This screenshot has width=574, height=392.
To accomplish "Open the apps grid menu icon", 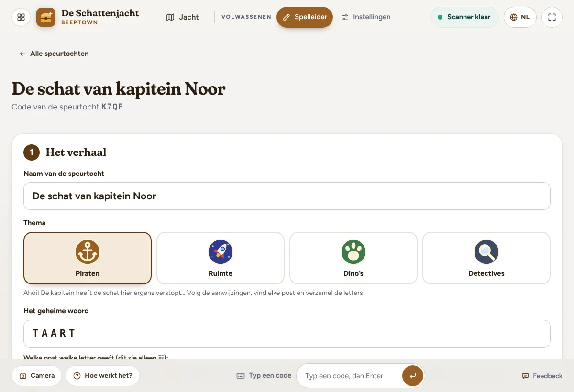I will tap(21, 17).
